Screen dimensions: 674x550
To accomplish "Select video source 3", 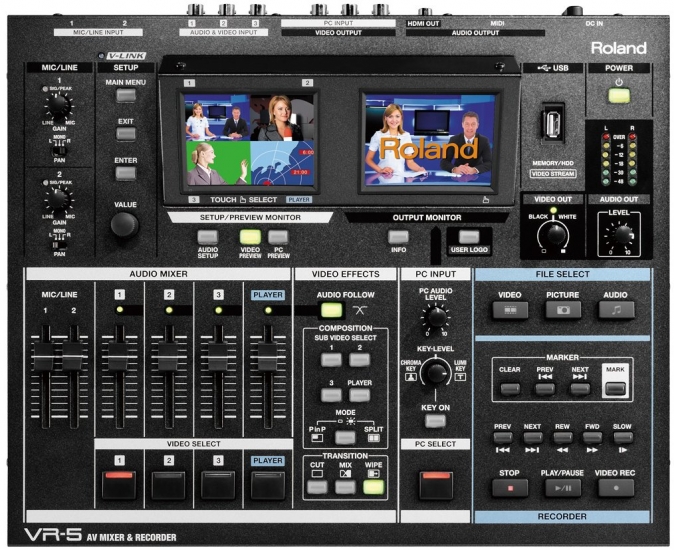I will 218,485.
